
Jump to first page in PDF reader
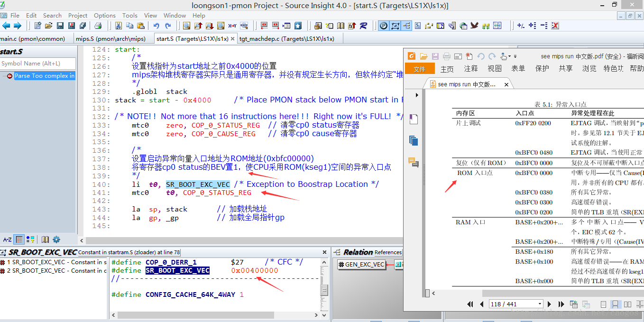[470, 304]
